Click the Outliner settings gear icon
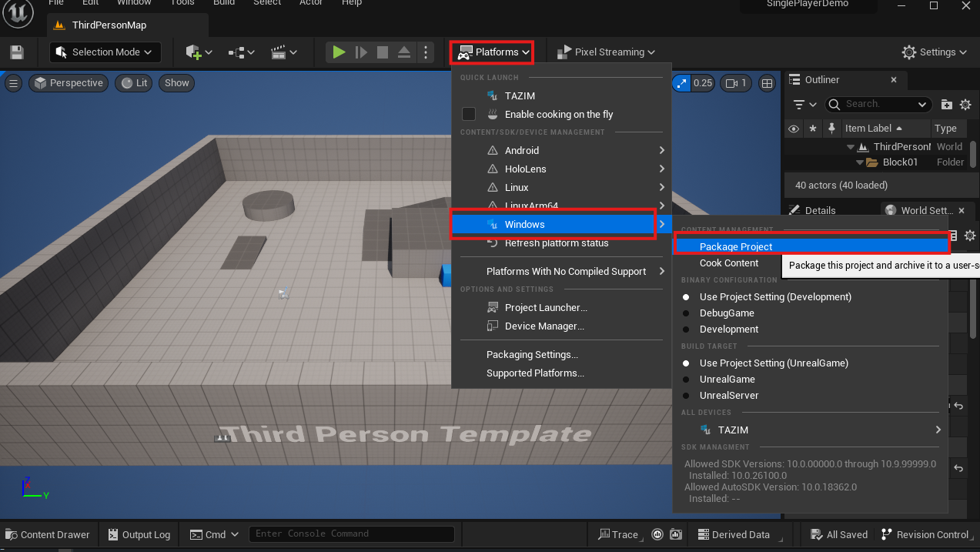980x552 pixels. click(967, 105)
